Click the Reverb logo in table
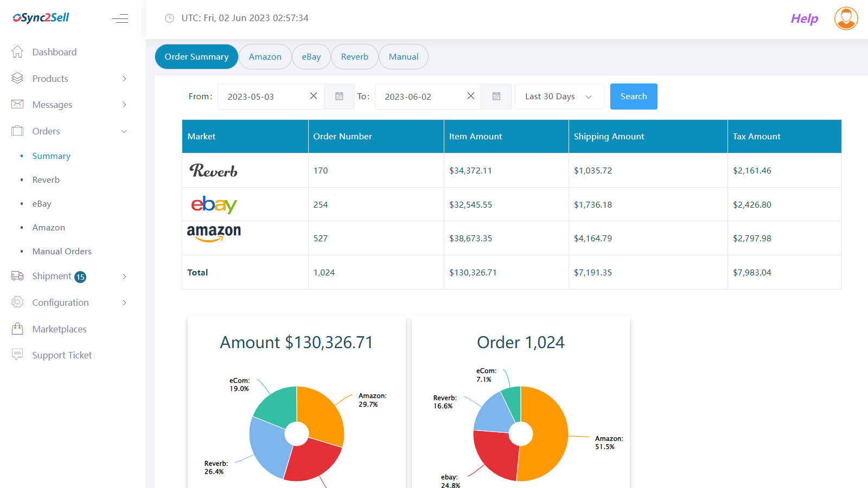Image resolution: width=868 pixels, height=488 pixels. coord(213,171)
